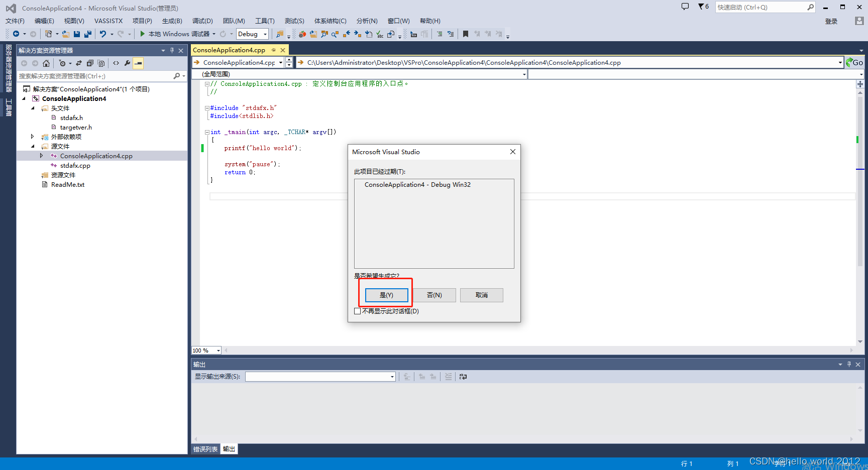
Task: Click the Save All icon
Action: 88,34
